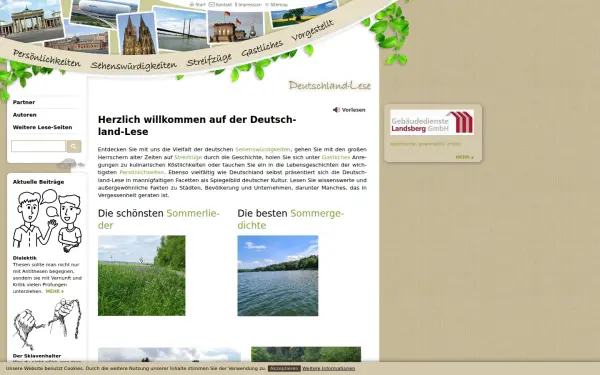This screenshot has width=600, height=375.
Task: Click the Cologne Cathedral header photo
Action: [x=137, y=34]
